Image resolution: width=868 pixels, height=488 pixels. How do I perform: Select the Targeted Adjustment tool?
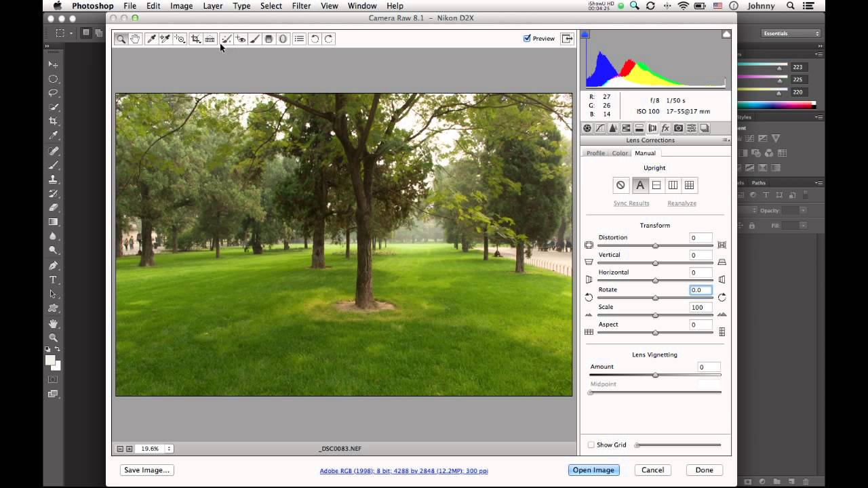180,39
